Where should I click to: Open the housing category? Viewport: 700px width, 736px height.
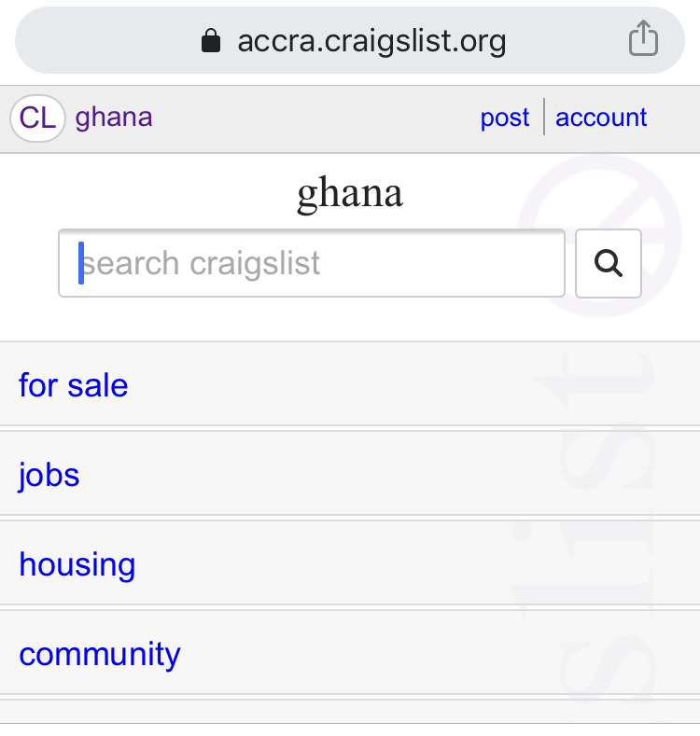[77, 564]
